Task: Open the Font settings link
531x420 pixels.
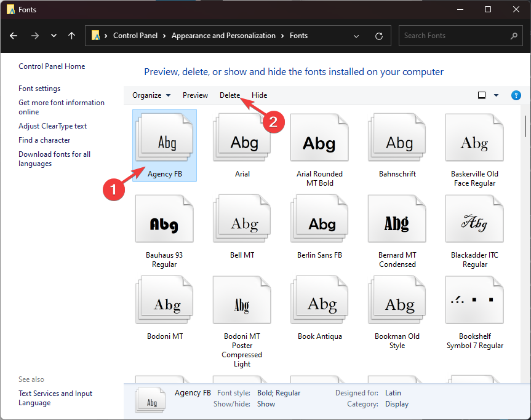Action: [x=39, y=89]
